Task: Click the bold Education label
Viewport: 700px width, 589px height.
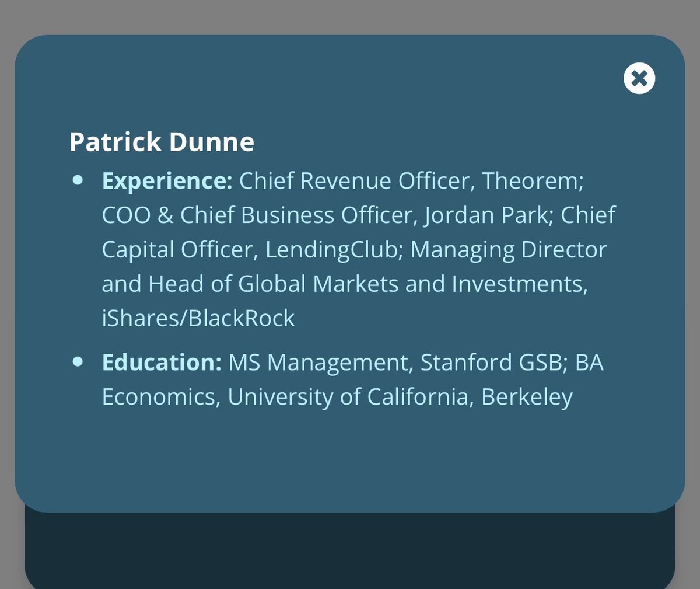Action: click(162, 363)
